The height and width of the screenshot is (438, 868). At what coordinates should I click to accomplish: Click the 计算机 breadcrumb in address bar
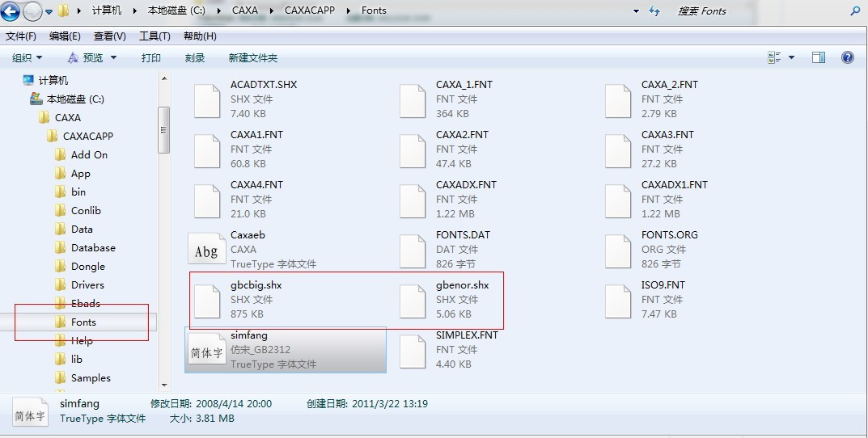(107, 11)
